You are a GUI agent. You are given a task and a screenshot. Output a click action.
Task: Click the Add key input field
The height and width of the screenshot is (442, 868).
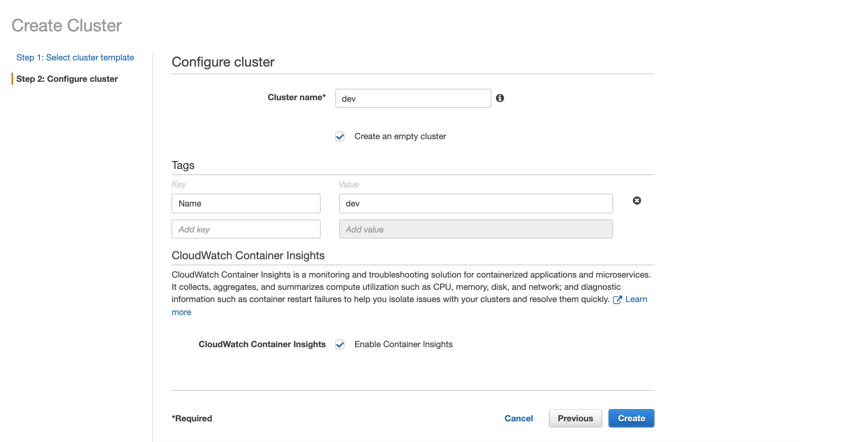pyautogui.click(x=246, y=229)
